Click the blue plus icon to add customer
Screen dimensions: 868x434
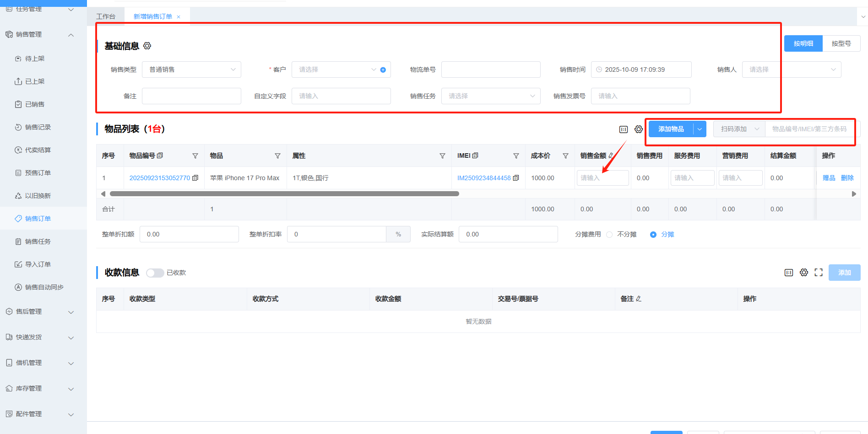pos(383,70)
